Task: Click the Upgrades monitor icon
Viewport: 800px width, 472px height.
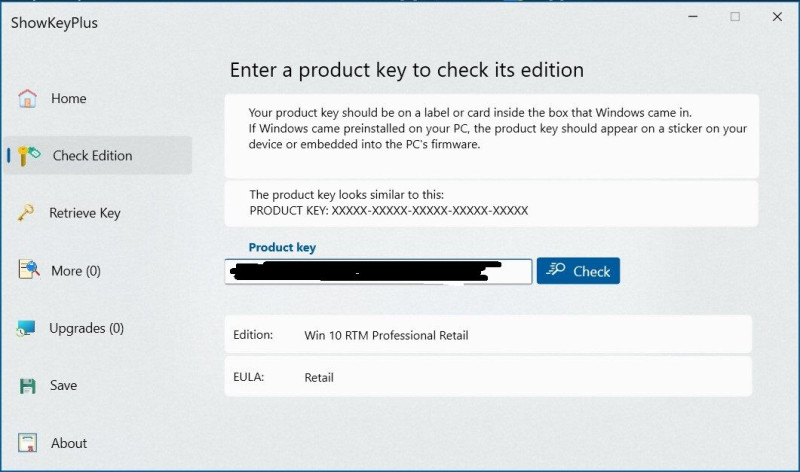Action: point(26,328)
